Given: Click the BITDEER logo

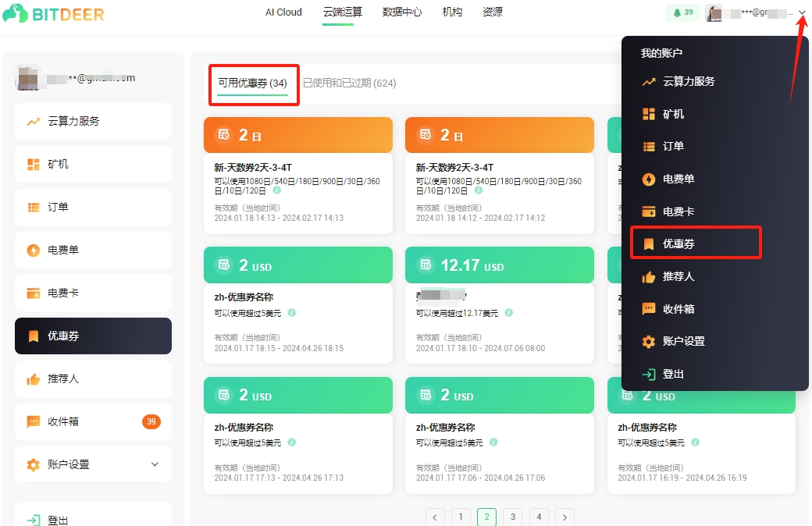Looking at the screenshot, I should point(53,13).
